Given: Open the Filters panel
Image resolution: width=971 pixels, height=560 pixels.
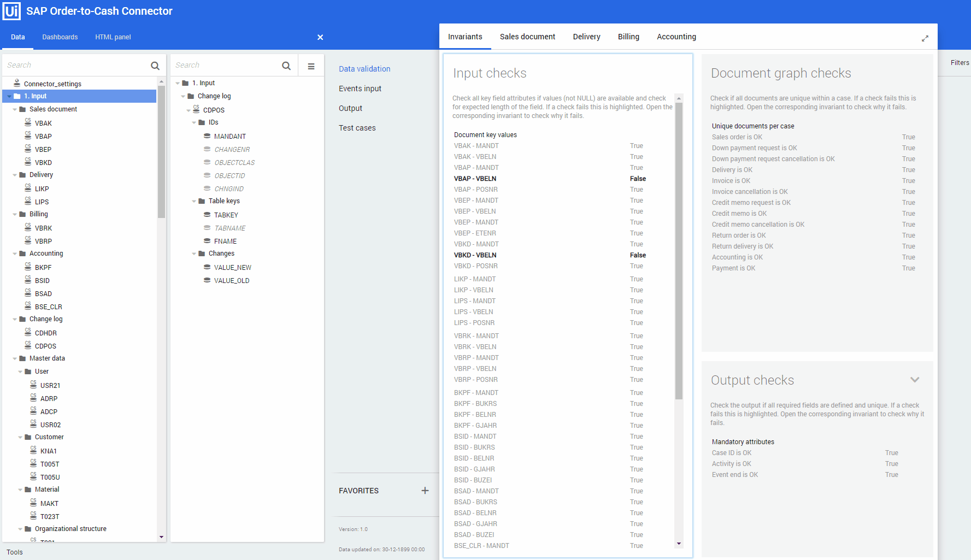Looking at the screenshot, I should click(x=960, y=62).
